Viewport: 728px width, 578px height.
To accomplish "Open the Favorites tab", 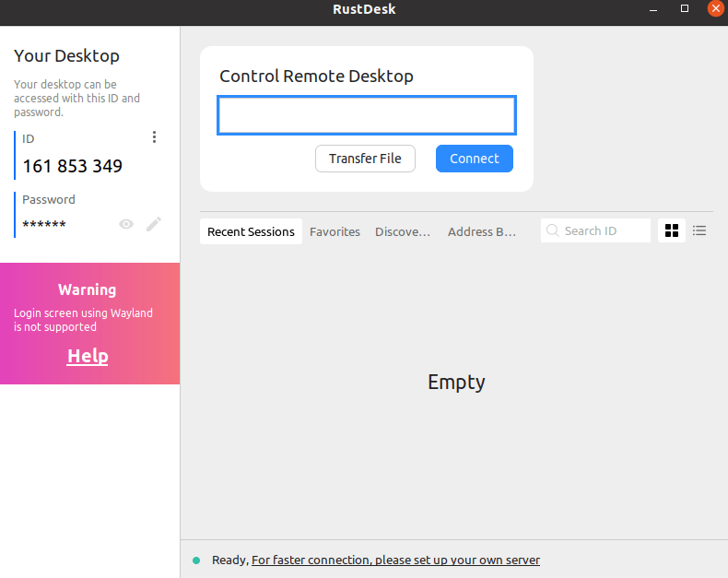I will 335,231.
